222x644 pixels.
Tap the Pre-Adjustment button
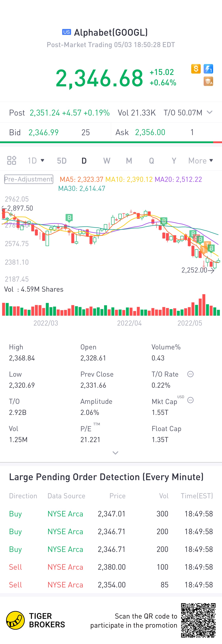click(x=29, y=179)
